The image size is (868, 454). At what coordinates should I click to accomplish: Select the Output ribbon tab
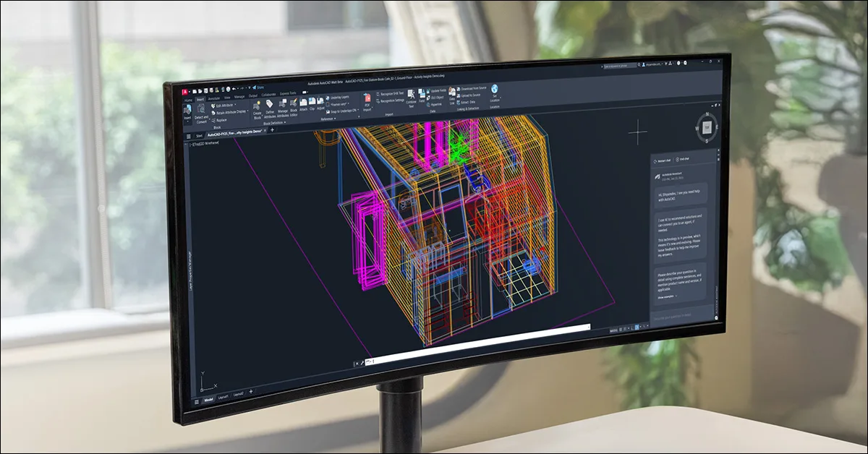click(x=253, y=96)
